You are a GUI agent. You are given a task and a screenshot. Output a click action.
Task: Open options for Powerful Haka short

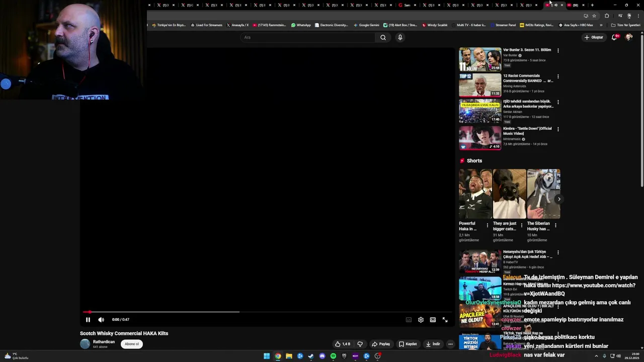pyautogui.click(x=487, y=225)
